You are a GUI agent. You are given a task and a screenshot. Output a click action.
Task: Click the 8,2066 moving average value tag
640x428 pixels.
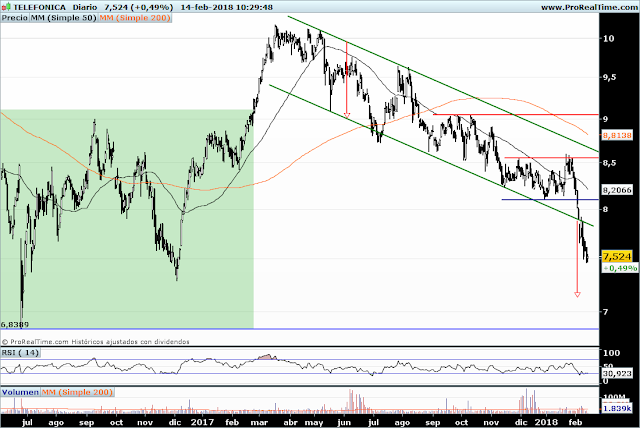point(617,190)
